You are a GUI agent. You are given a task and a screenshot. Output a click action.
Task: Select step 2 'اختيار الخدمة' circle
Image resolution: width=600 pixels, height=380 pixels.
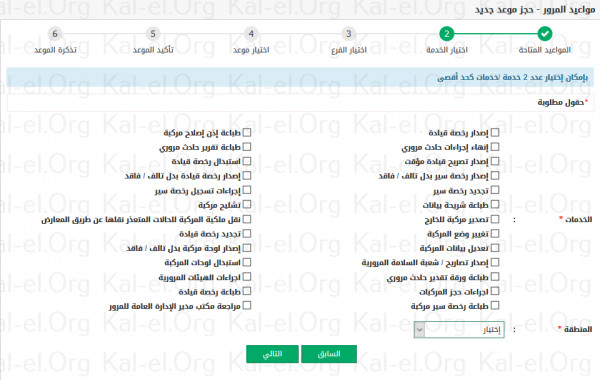pos(447,34)
